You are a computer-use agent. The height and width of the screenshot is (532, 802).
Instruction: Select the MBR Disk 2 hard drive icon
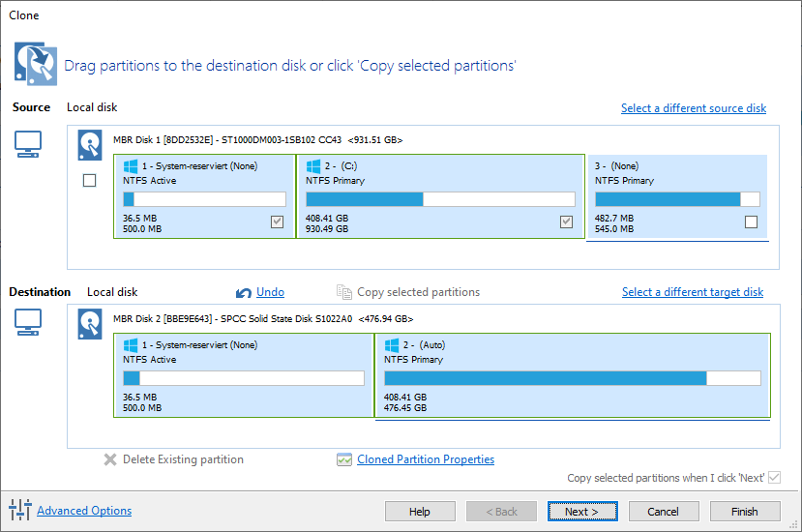tap(90, 324)
